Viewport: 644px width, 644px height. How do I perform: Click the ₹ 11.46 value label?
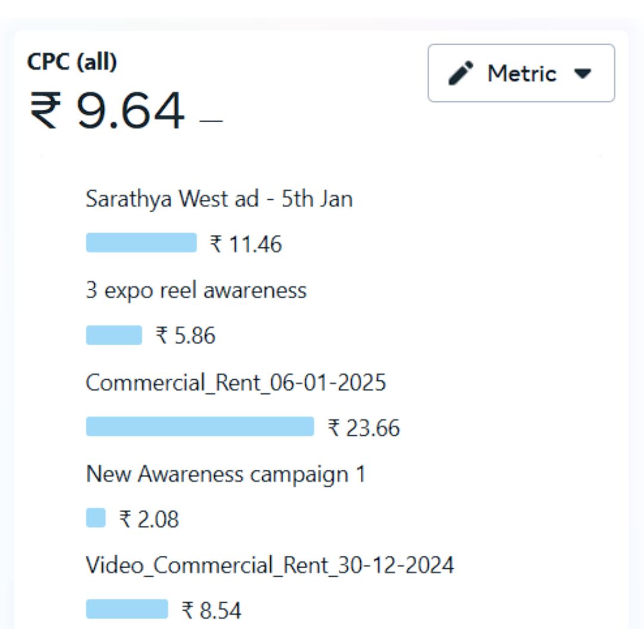point(246,244)
